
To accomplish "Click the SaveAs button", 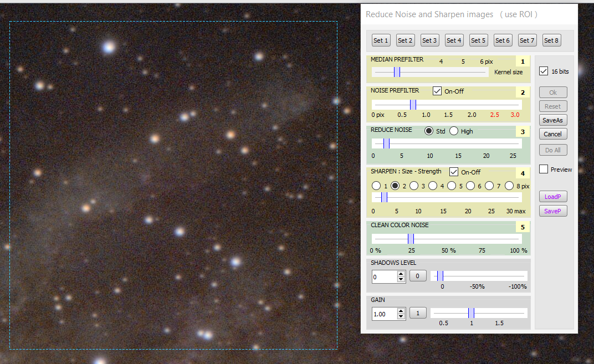I will point(553,120).
